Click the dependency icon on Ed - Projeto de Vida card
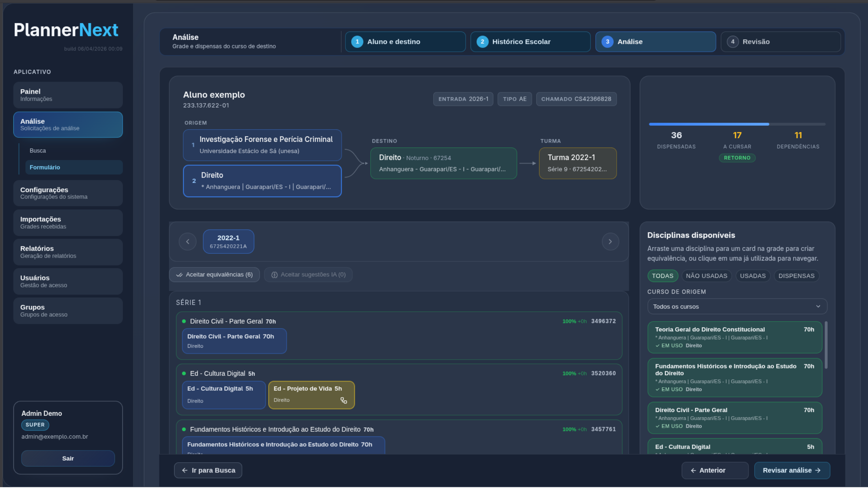This screenshot has height=488, width=868. (344, 401)
